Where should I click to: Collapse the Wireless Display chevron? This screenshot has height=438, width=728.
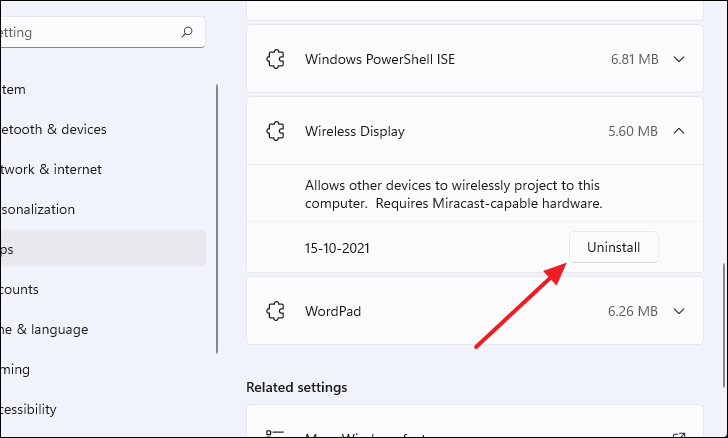[x=680, y=131]
